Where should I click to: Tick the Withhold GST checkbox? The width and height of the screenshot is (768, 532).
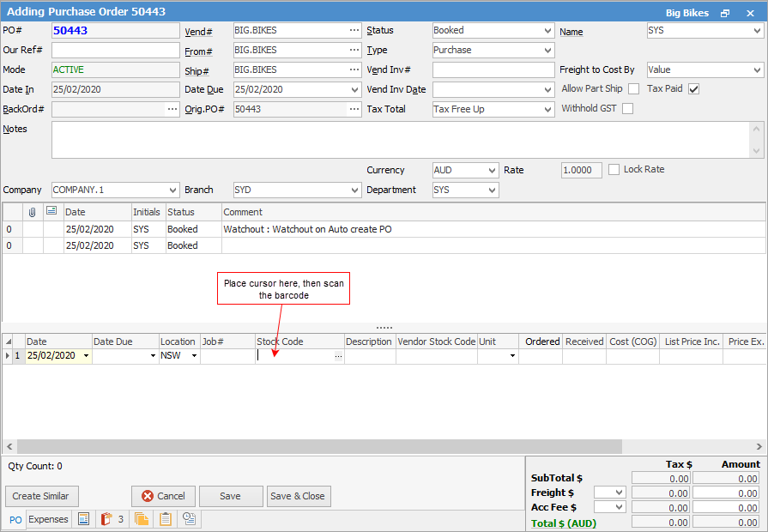click(x=628, y=109)
